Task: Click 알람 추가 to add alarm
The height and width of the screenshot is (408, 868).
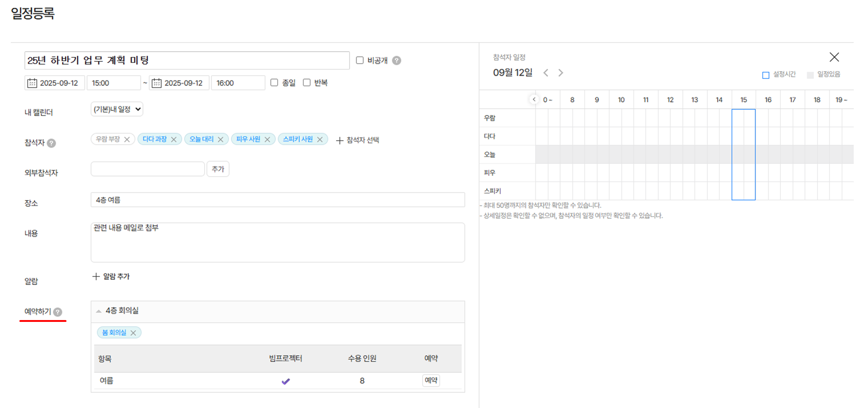Action: pos(111,277)
